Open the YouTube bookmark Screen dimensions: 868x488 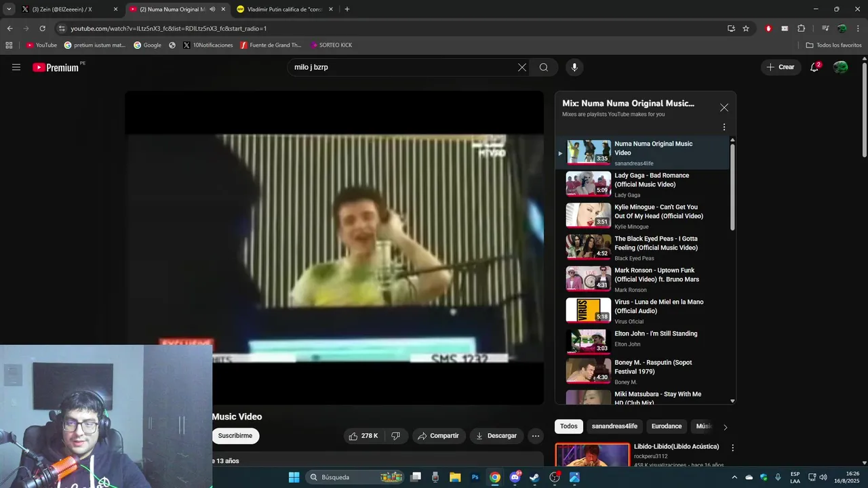pyautogui.click(x=41, y=45)
